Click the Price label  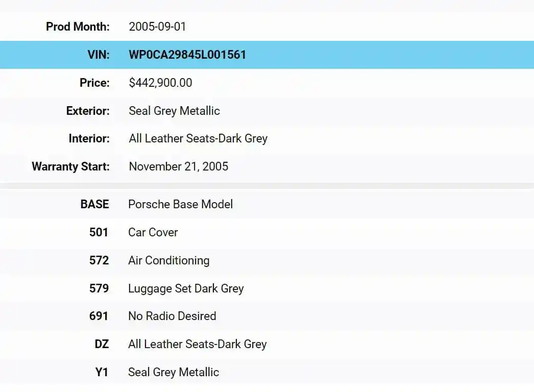[94, 83]
